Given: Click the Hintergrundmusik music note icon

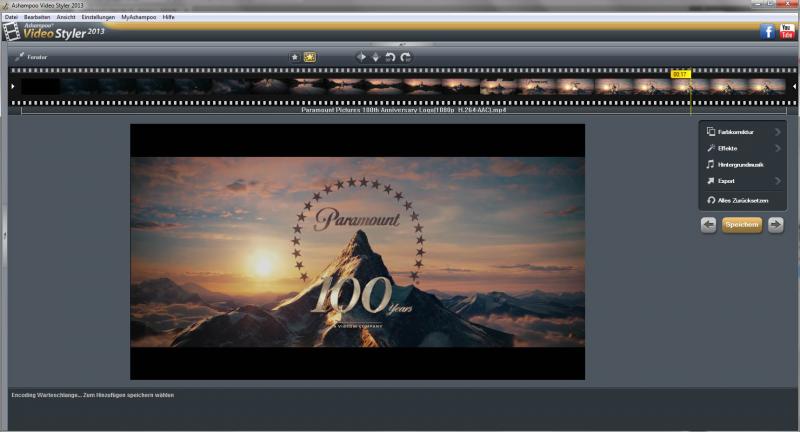Looking at the screenshot, I should 710,164.
